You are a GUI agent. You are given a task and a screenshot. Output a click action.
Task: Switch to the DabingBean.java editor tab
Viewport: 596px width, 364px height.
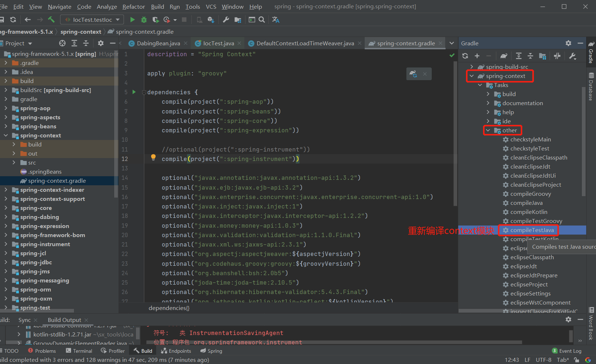coord(158,43)
